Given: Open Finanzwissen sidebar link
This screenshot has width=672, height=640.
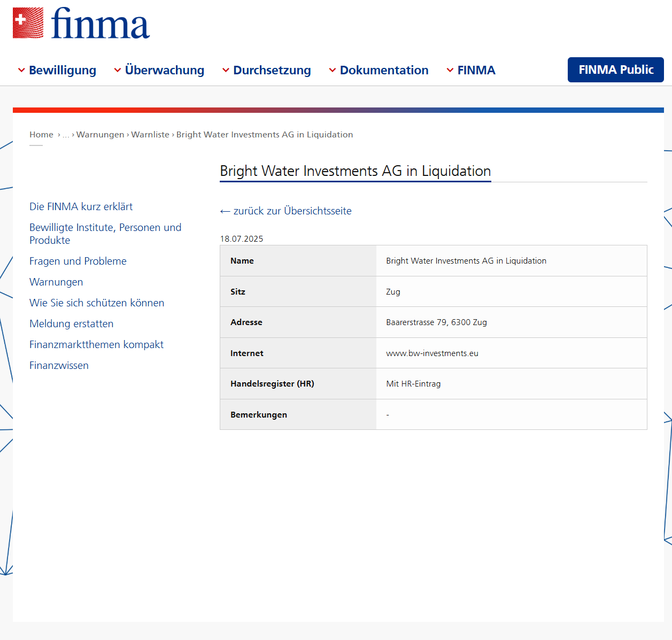Looking at the screenshot, I should pos(59,365).
